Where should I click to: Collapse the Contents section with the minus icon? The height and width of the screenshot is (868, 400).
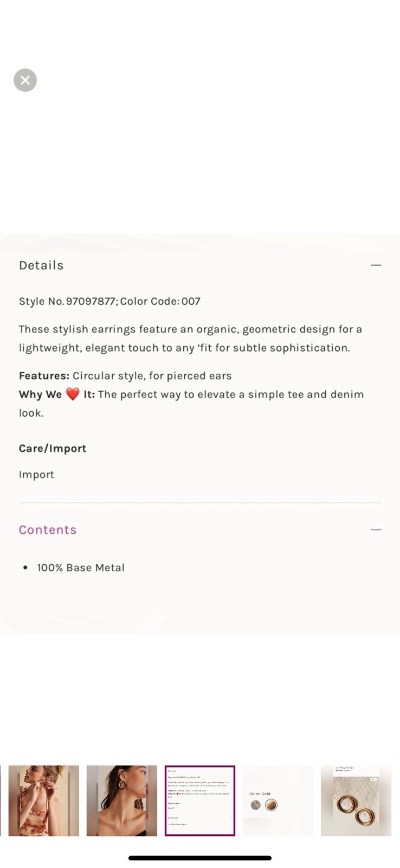coord(376,529)
